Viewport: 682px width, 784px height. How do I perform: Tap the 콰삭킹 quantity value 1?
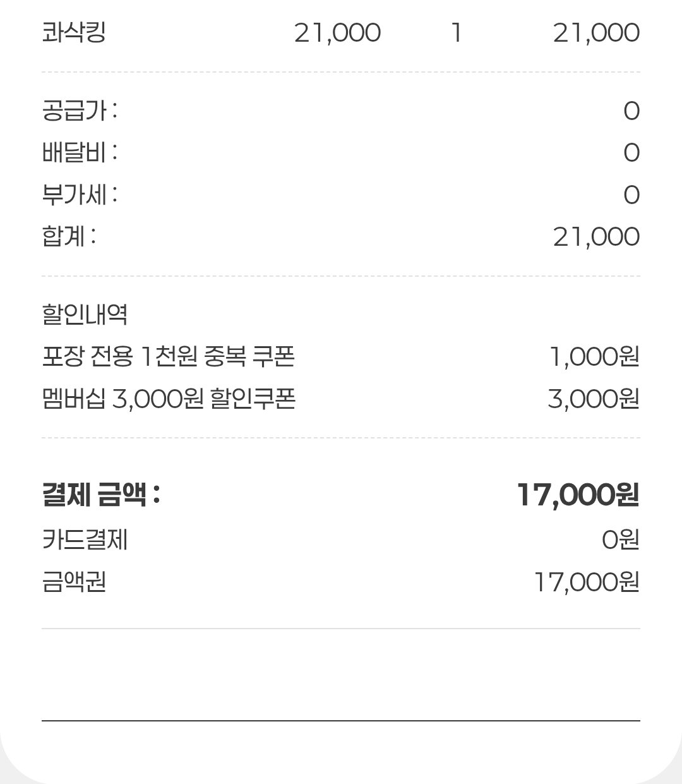456,33
